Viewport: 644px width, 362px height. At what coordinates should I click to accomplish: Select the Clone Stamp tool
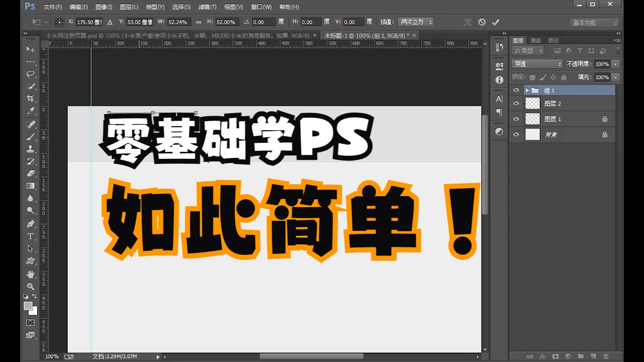tap(31, 149)
